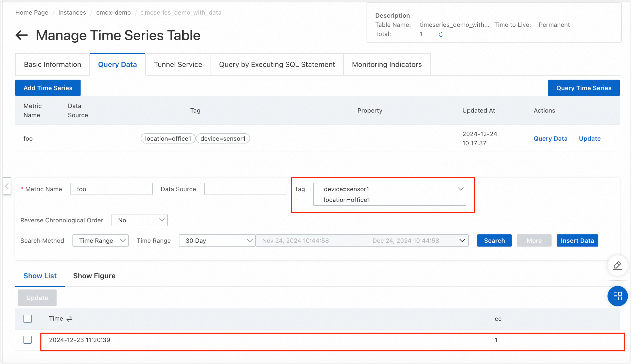Check the select-all checkbox in table header
Screen dimensions: 631x364
tap(27, 318)
